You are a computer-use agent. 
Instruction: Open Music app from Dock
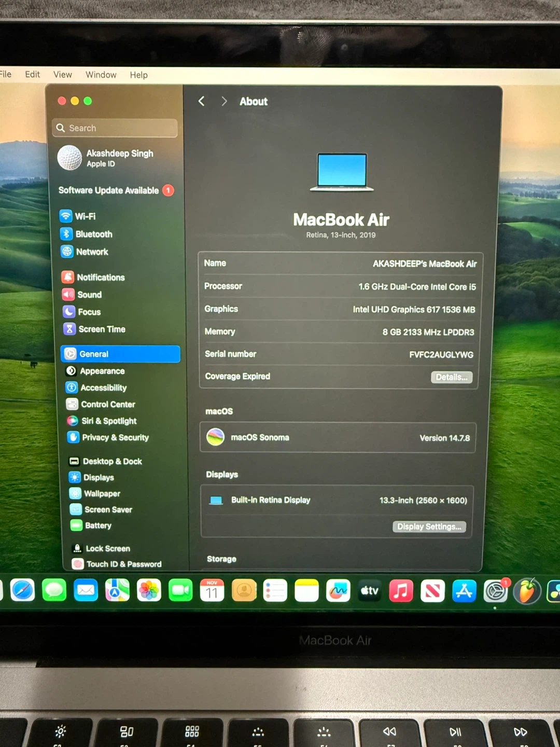pyautogui.click(x=401, y=590)
